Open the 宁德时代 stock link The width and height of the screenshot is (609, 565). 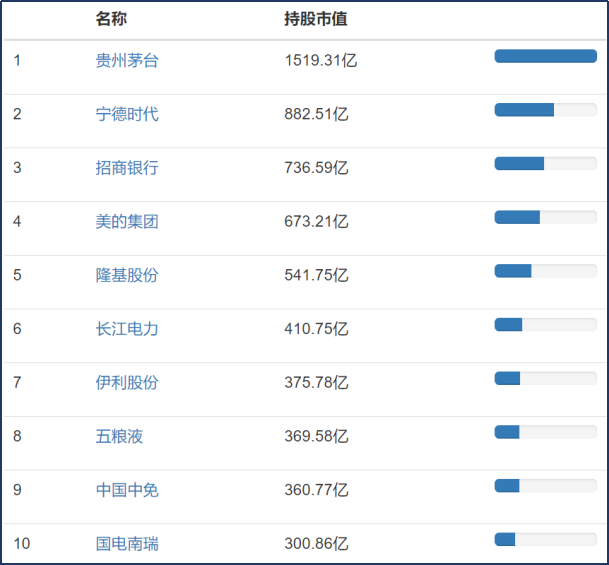click(127, 114)
